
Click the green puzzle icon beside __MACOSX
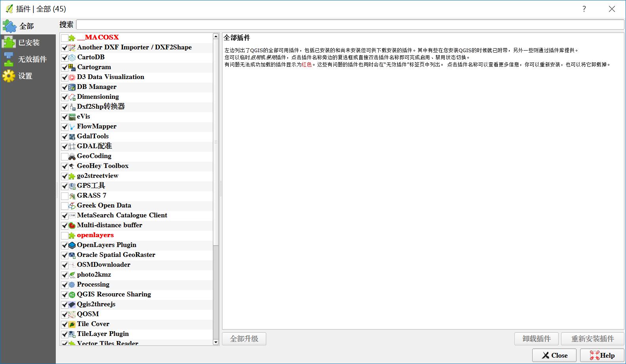(72, 38)
